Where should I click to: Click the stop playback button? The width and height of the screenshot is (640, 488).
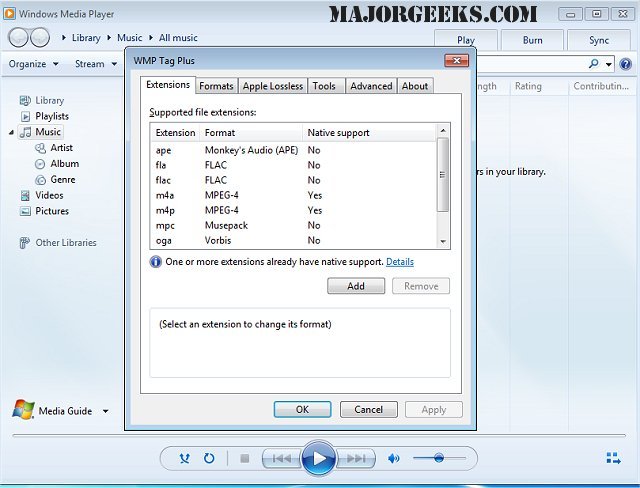pos(244,459)
